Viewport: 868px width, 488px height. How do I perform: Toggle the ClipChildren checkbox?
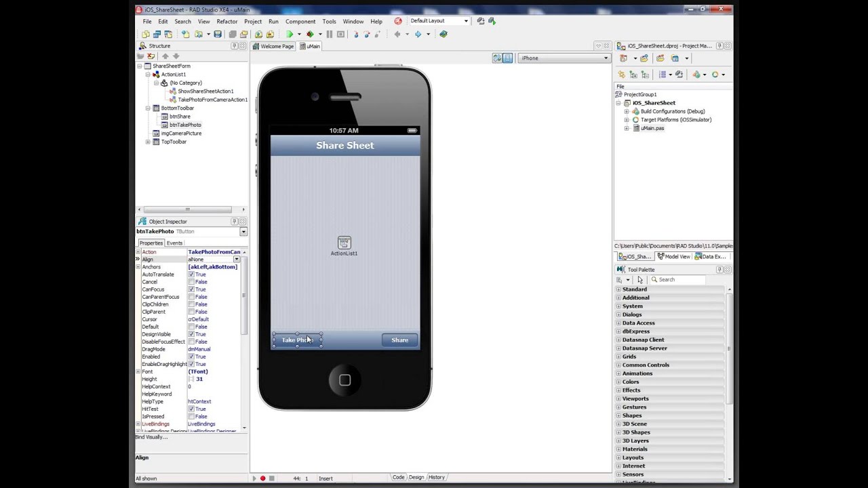click(191, 304)
